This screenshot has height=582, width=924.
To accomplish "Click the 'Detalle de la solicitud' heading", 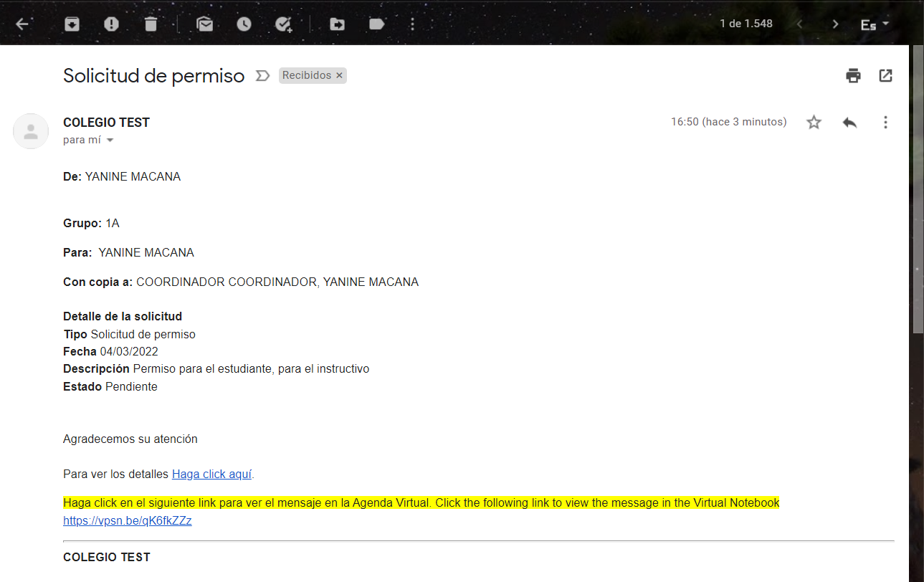I will click(x=123, y=316).
